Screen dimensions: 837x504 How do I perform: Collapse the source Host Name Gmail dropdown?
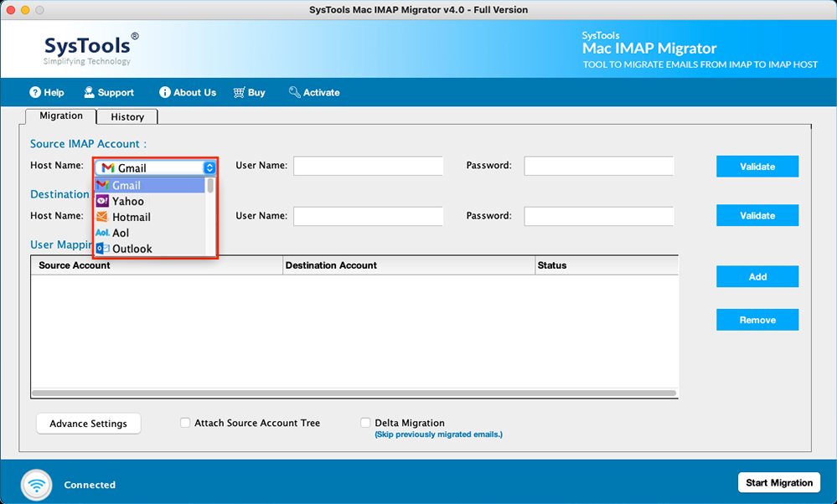(155, 168)
